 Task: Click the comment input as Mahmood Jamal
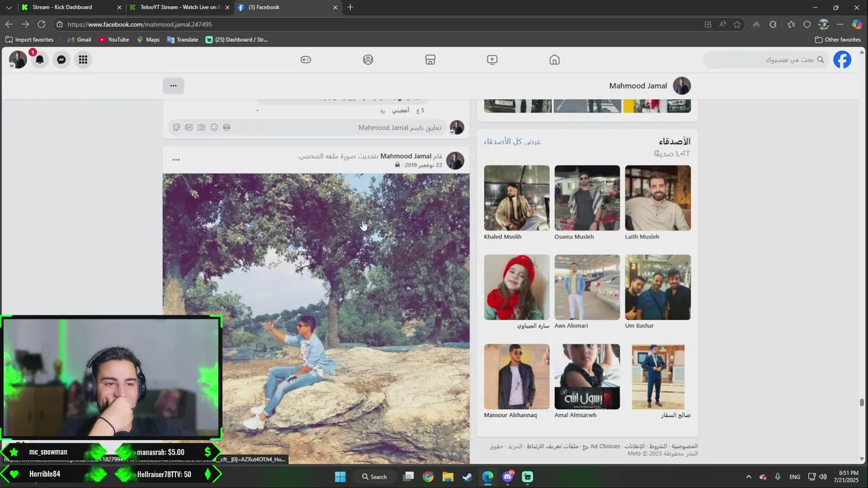(x=307, y=127)
